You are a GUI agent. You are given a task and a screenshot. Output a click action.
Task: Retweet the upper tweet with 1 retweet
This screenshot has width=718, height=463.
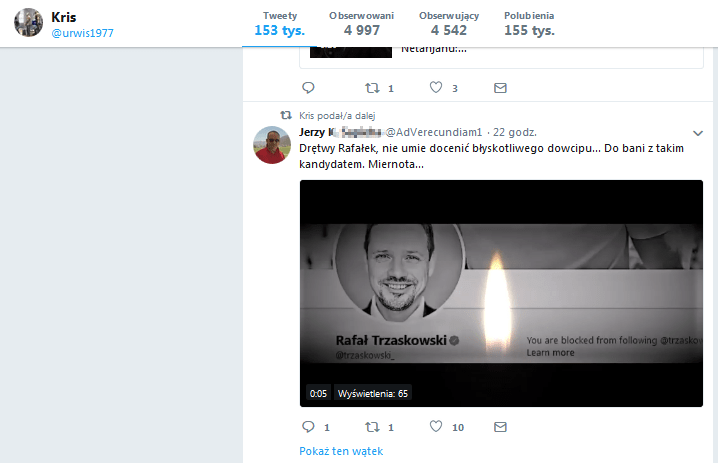(372, 88)
